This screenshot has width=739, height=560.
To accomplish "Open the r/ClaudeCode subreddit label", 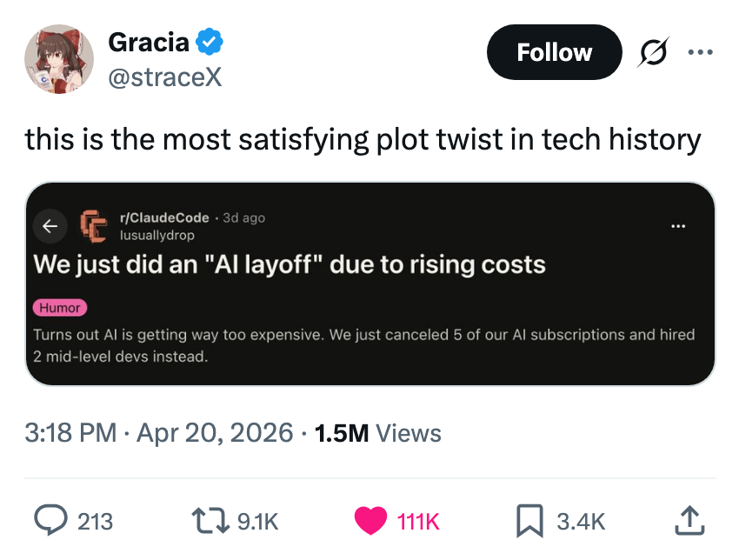I will click(163, 217).
